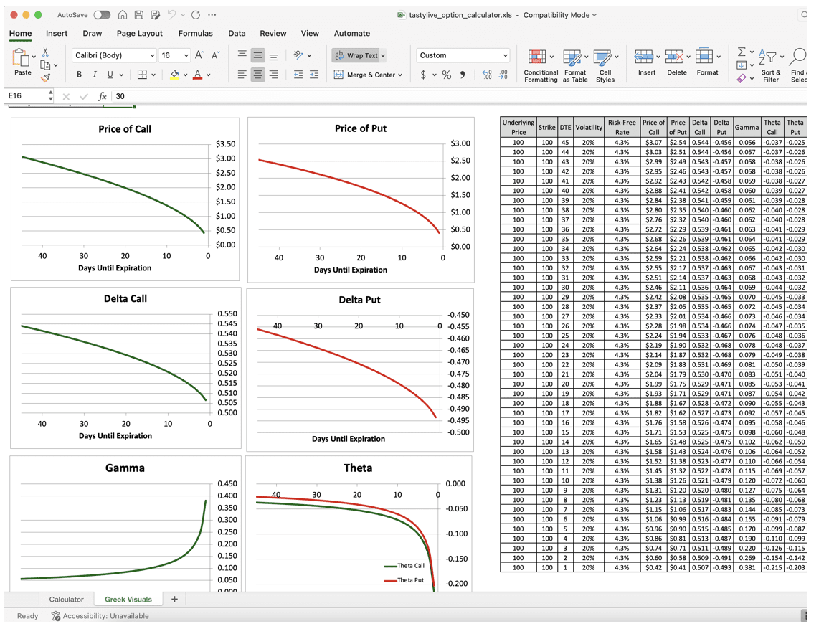Click Decrease Indent icon
Screen dimensions: 829x644
[x=298, y=75]
